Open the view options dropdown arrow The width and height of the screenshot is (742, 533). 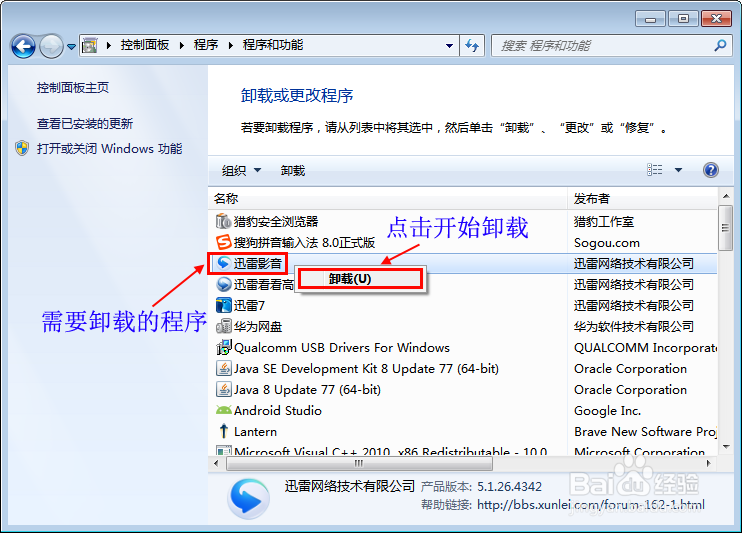678,170
